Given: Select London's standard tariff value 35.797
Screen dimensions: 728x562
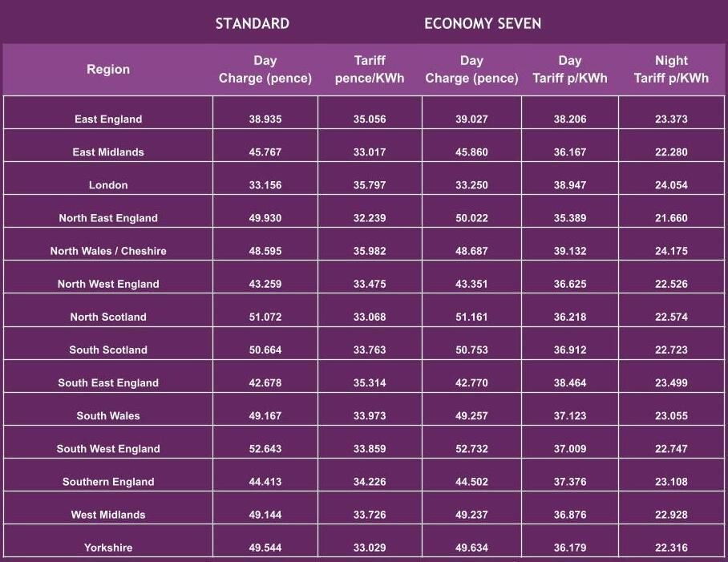Looking at the screenshot, I should tap(370, 185).
